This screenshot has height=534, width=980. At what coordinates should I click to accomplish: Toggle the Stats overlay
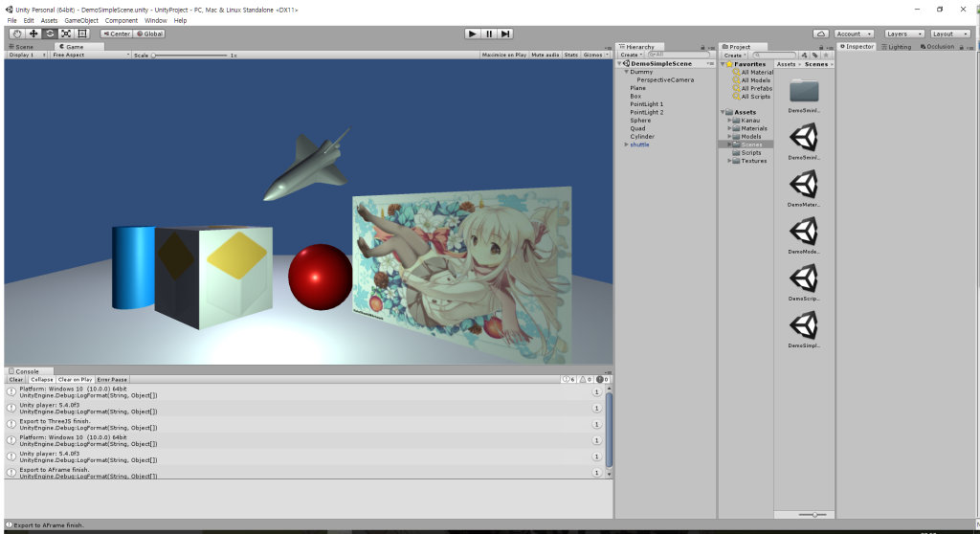coord(571,55)
